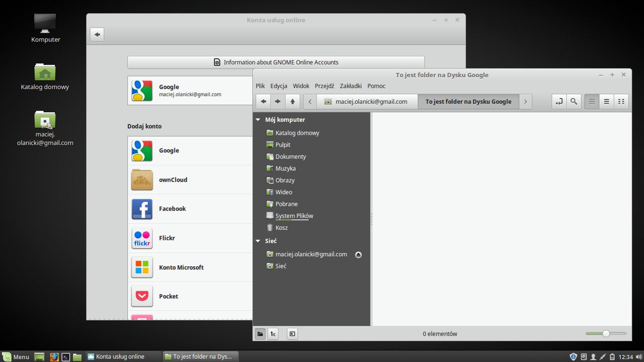Image resolution: width=644 pixels, height=362 pixels.
Task: Open the update manager shield tray icon
Action: click(573, 357)
